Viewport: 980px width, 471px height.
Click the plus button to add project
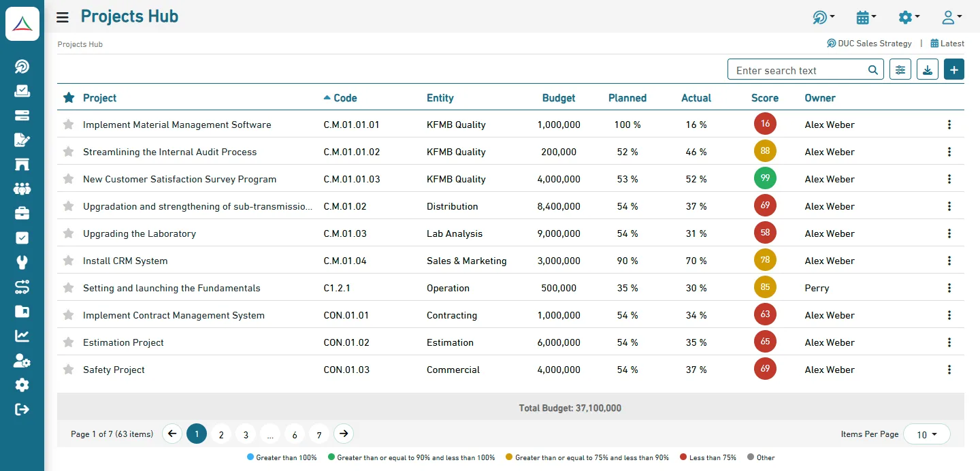point(953,69)
